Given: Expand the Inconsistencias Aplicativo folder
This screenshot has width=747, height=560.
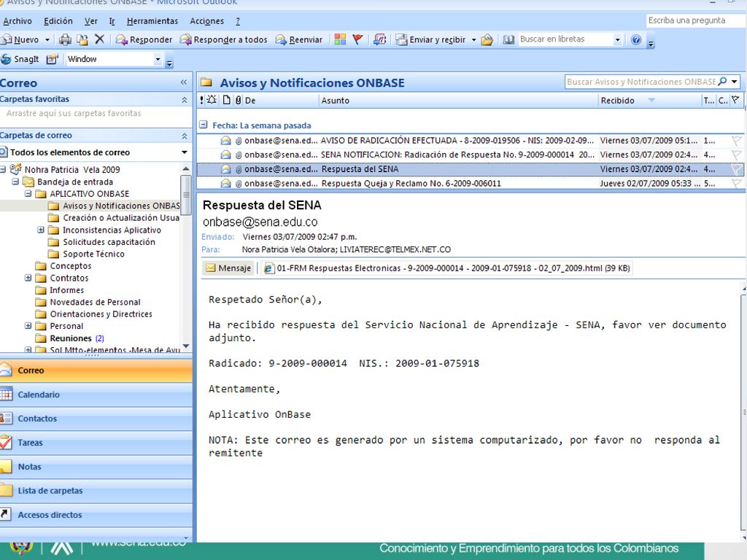Looking at the screenshot, I should click(x=41, y=230).
